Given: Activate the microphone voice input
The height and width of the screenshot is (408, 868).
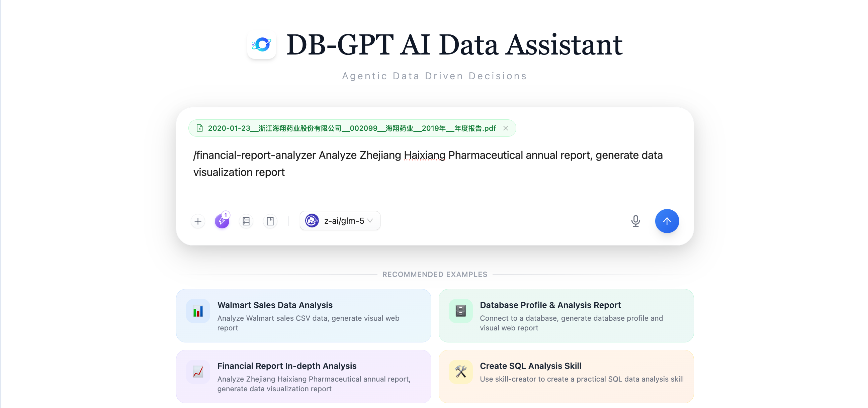Looking at the screenshot, I should (x=635, y=221).
